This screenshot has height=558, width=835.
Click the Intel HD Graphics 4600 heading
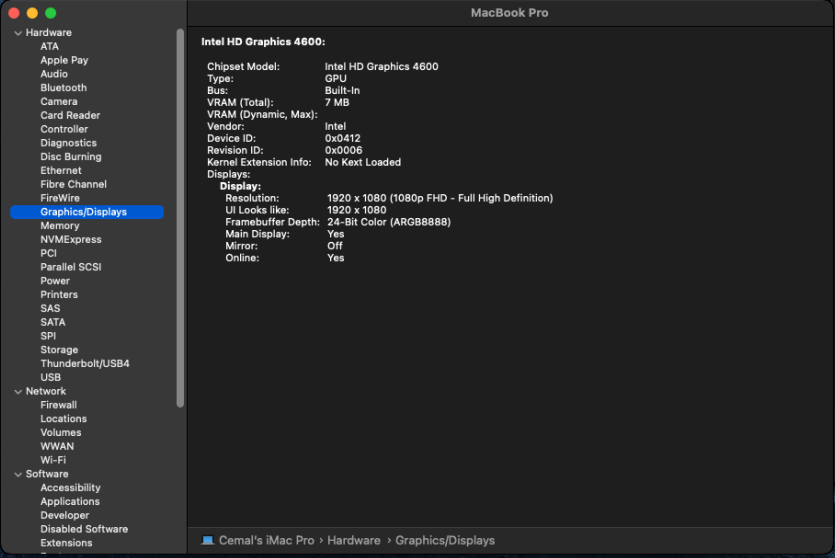(x=263, y=42)
